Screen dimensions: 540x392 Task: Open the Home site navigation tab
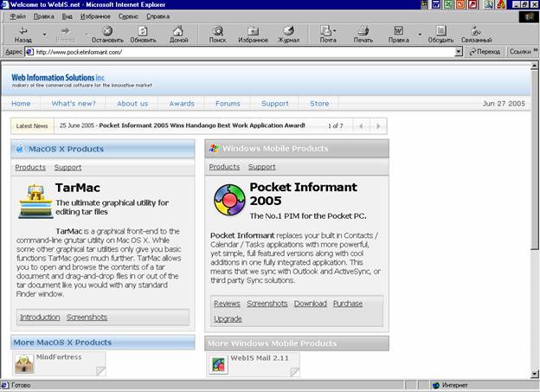pos(21,104)
